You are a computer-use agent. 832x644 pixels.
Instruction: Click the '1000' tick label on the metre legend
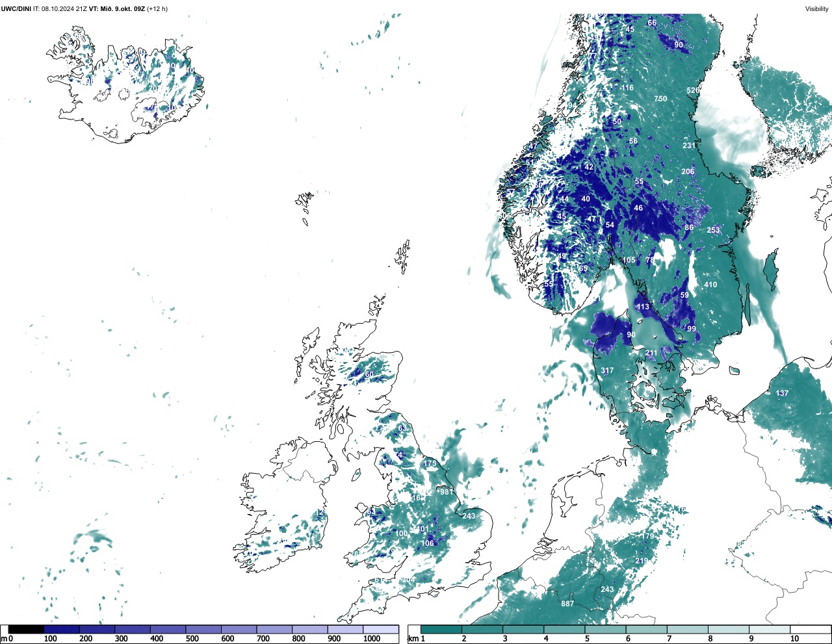372,639
